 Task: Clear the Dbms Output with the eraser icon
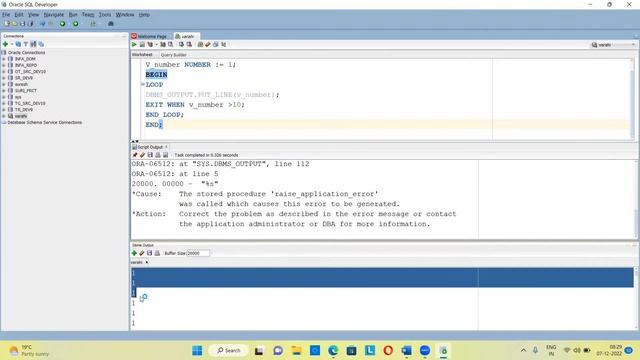[x=142, y=253]
